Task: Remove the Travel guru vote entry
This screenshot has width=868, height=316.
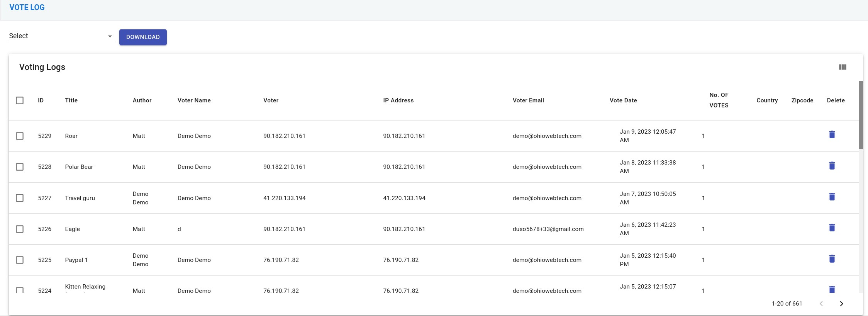Action: click(832, 197)
